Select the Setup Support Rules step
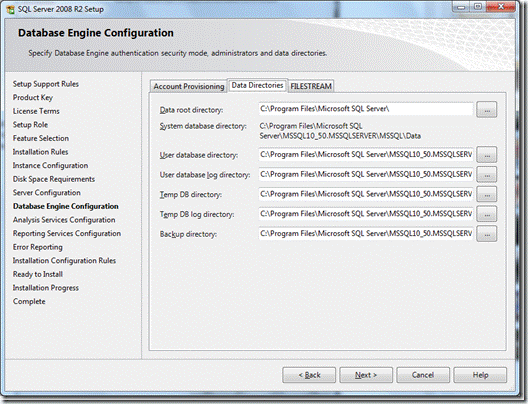The width and height of the screenshot is (528, 404). point(46,84)
